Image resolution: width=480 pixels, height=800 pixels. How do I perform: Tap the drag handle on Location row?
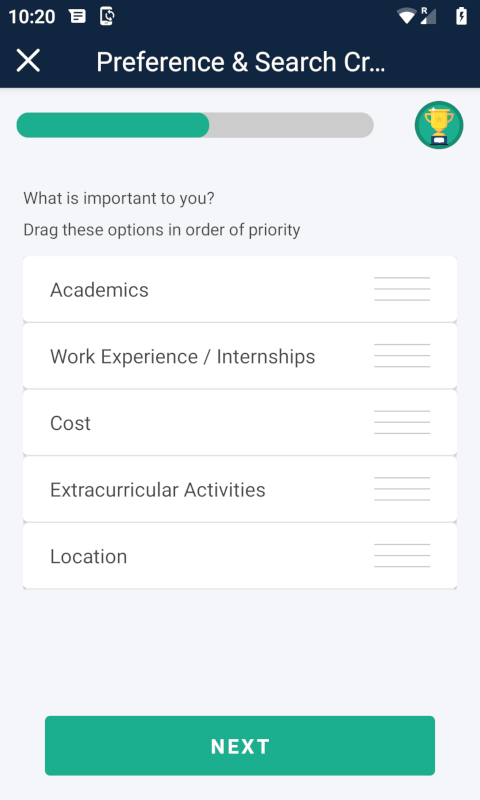pos(402,556)
